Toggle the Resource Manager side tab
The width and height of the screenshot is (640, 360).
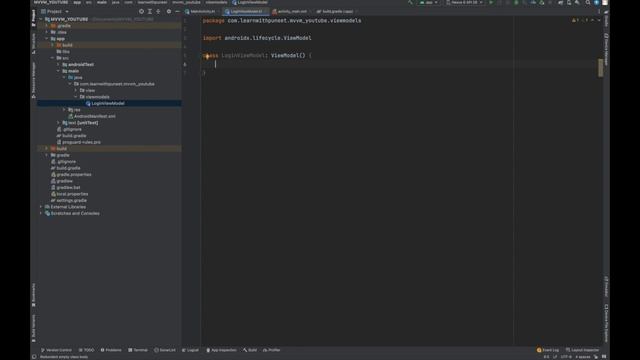point(33,80)
